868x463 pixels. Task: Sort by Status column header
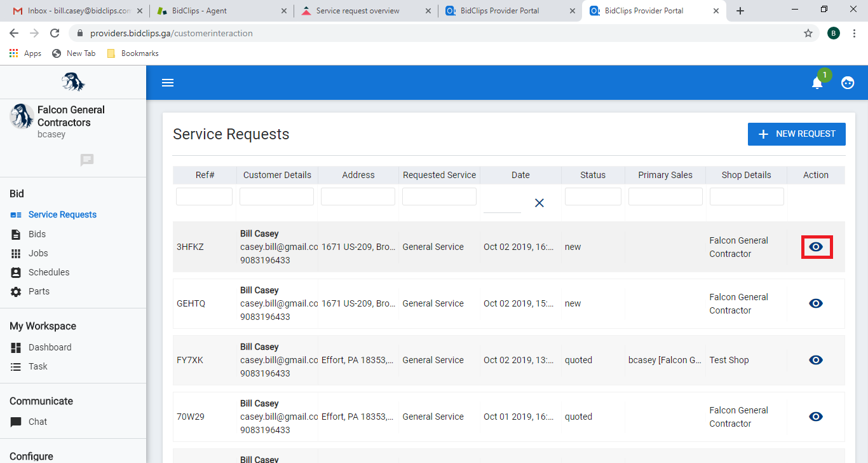point(593,175)
